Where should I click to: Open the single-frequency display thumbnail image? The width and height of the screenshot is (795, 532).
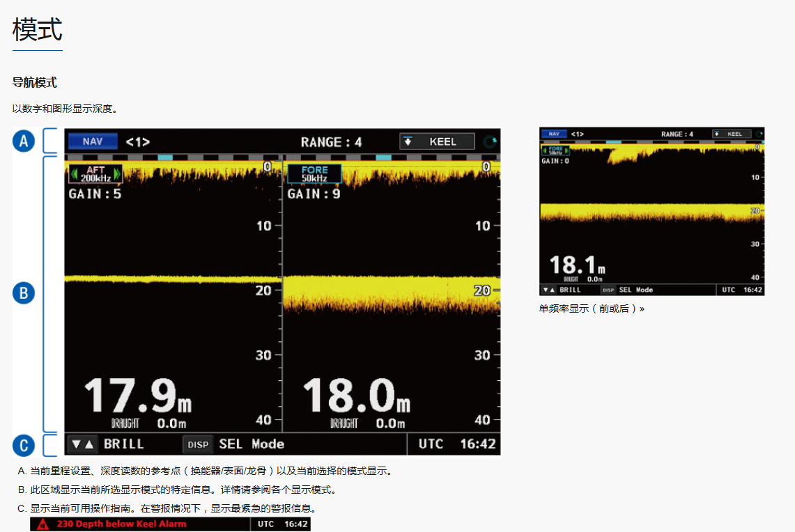pos(651,211)
